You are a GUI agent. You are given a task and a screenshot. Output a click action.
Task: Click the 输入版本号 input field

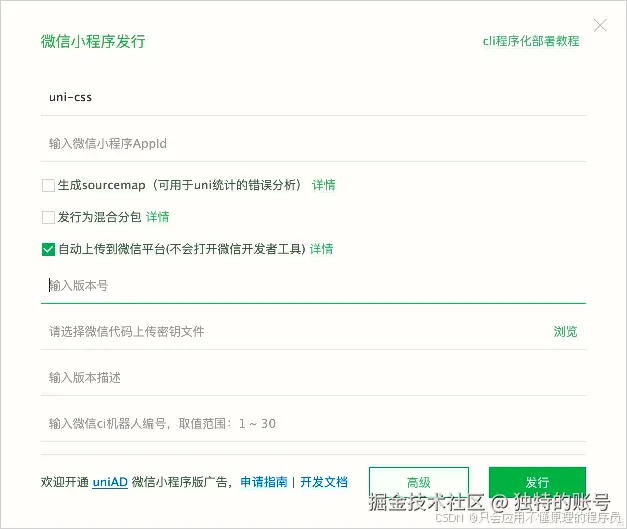pyautogui.click(x=313, y=285)
